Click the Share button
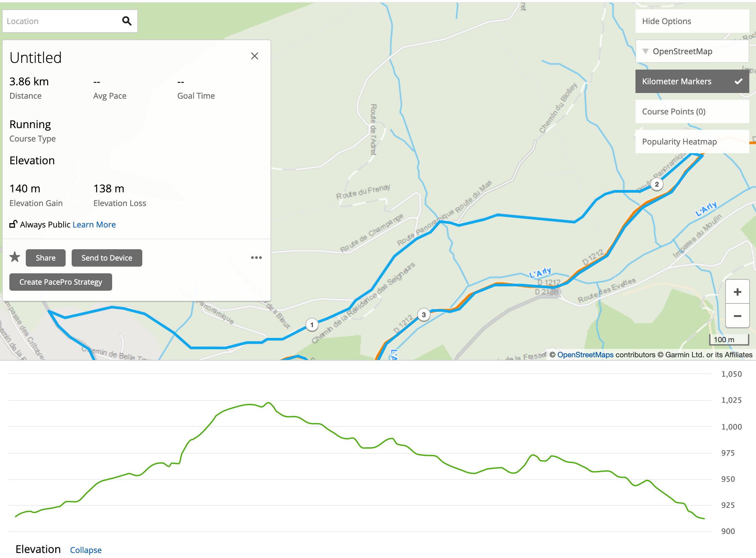756x558 pixels. tap(46, 258)
